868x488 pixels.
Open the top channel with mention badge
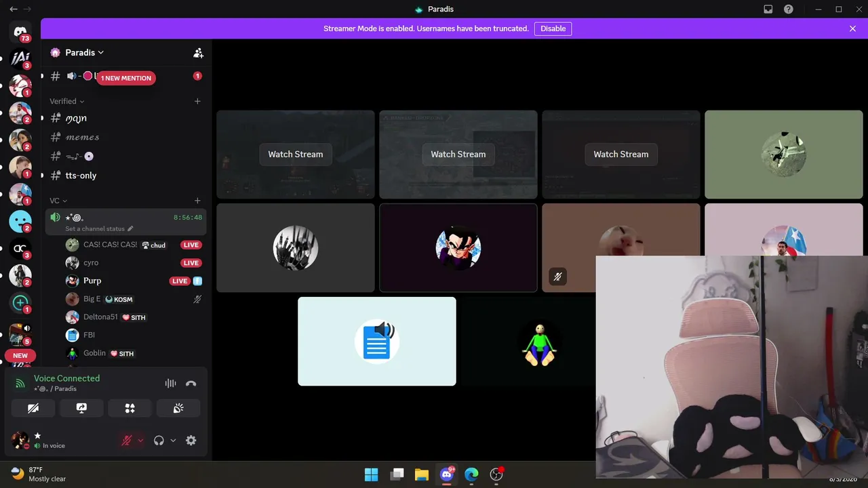click(125, 76)
